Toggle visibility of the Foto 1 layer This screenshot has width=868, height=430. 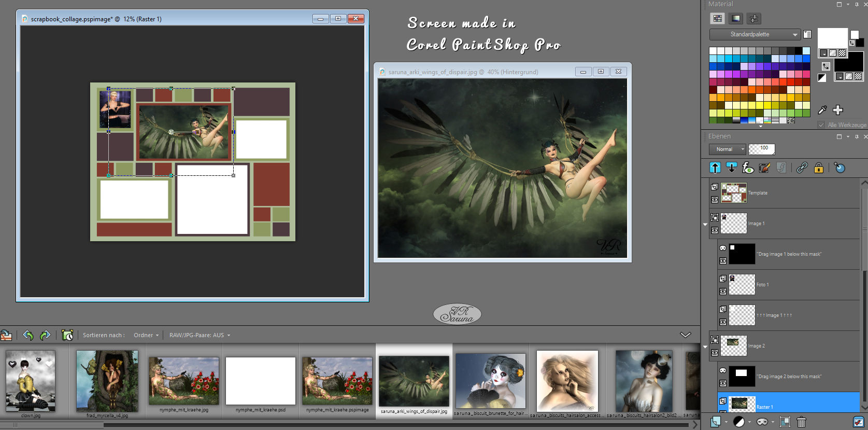click(723, 292)
